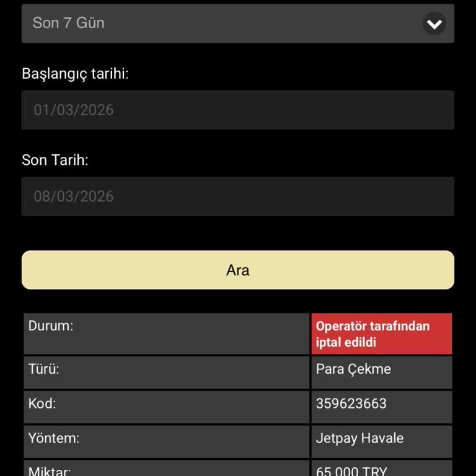Screen dimensions: 476x476
Task: Click the 'Başlangıç tarihi:' label text
Action: point(75,74)
